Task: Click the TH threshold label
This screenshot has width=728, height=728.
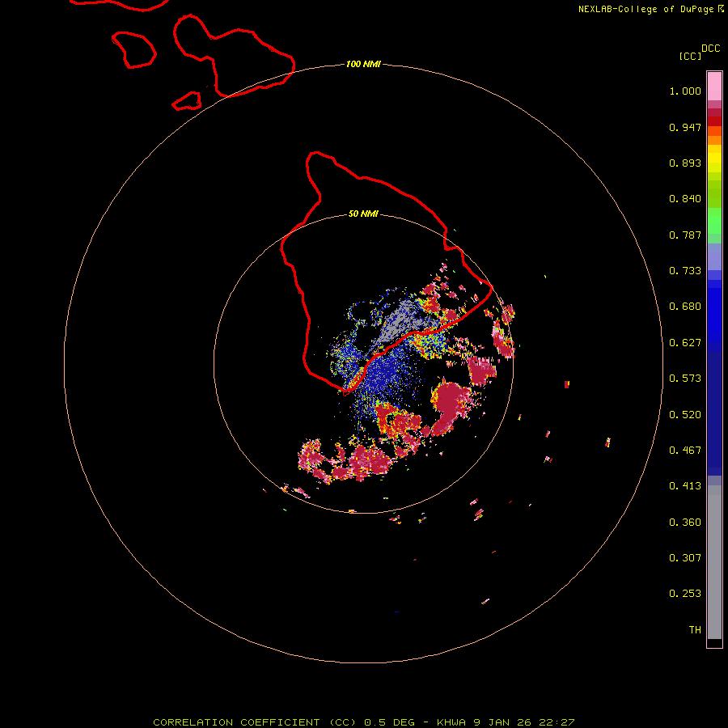Action: coord(695,630)
